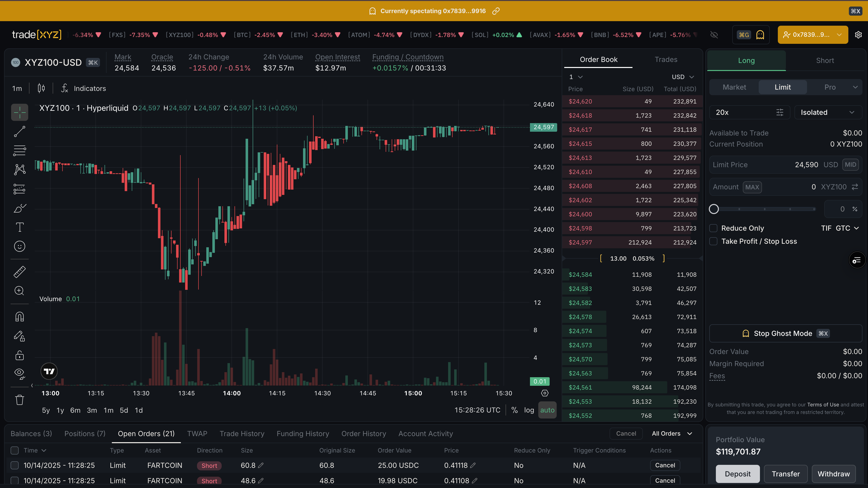Select the ruler measure tool
This screenshot has height=488, width=868.
[20, 272]
